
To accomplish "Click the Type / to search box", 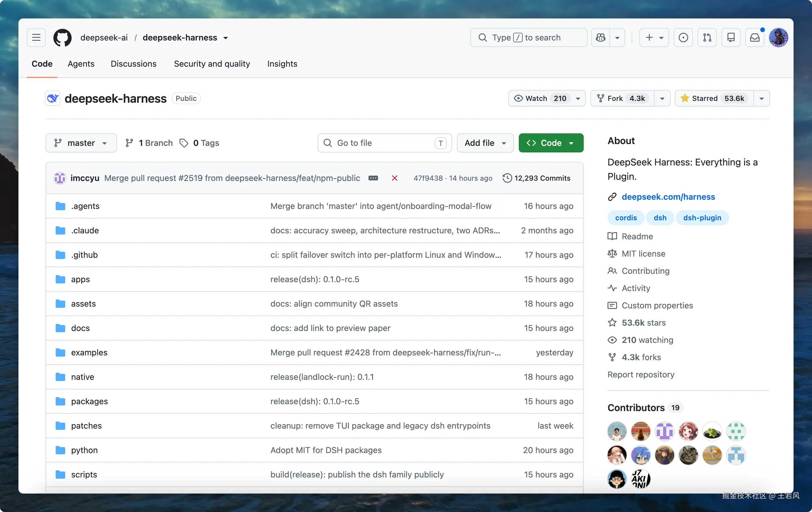I will [528, 38].
